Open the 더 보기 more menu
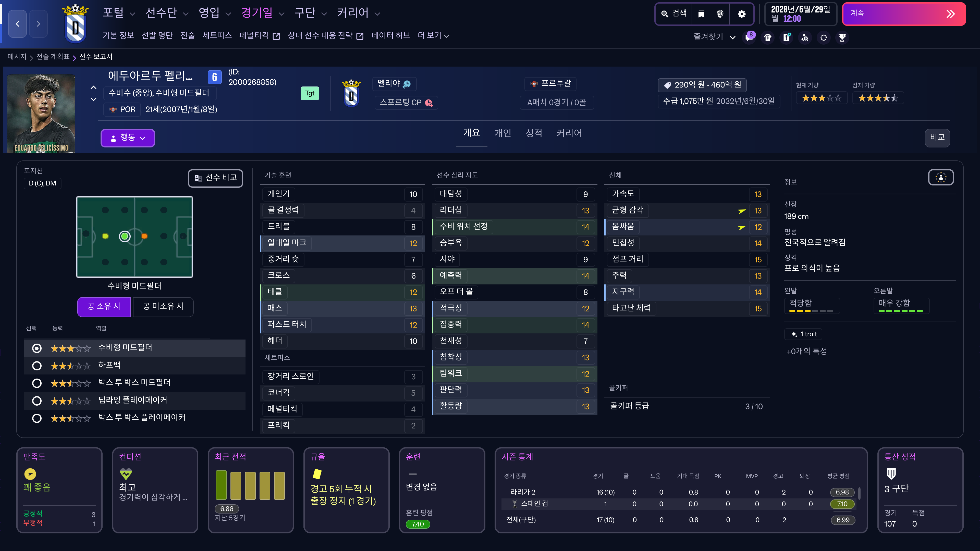The image size is (980, 551). pyautogui.click(x=433, y=35)
